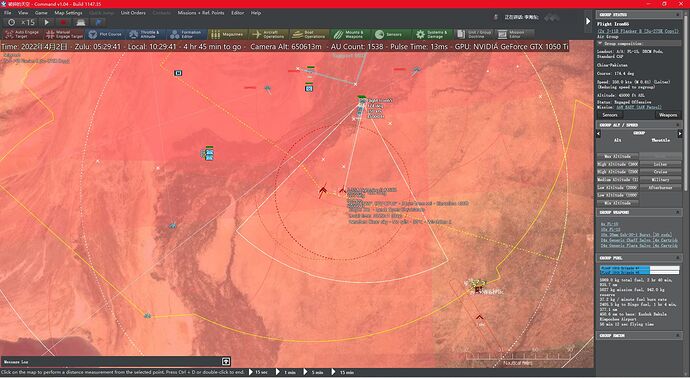Stop the simulation with the red record button

(63, 22)
